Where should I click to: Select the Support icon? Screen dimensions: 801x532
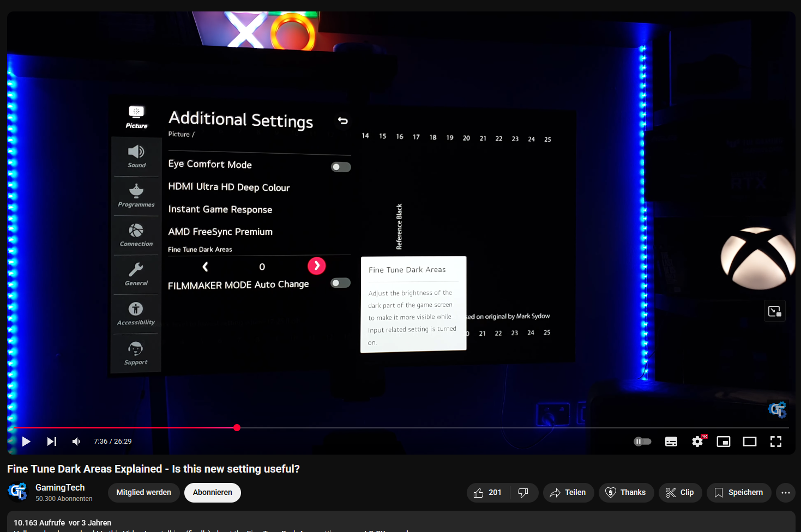tap(136, 352)
